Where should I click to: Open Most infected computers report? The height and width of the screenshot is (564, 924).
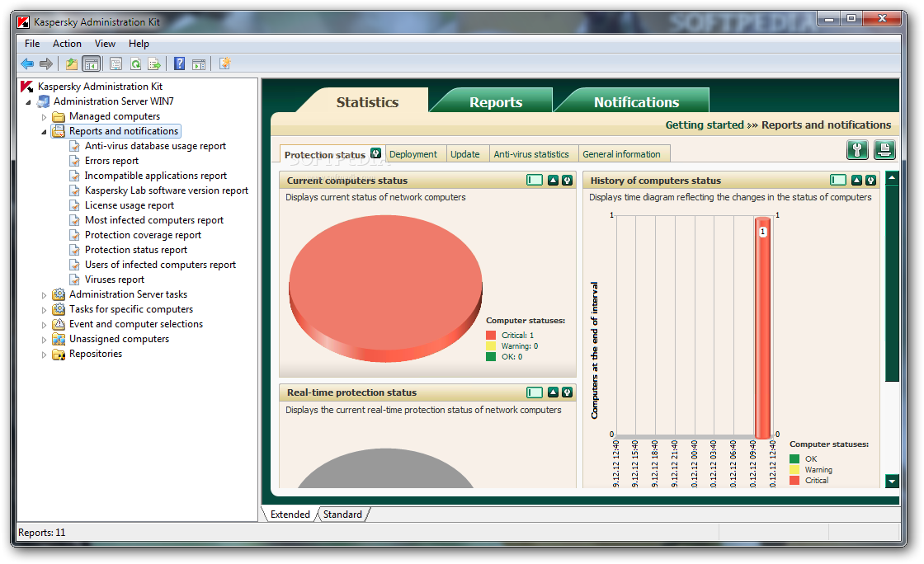tap(153, 220)
